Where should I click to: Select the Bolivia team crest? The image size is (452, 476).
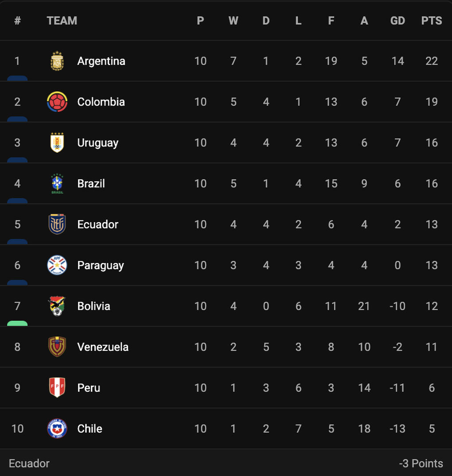coord(57,306)
